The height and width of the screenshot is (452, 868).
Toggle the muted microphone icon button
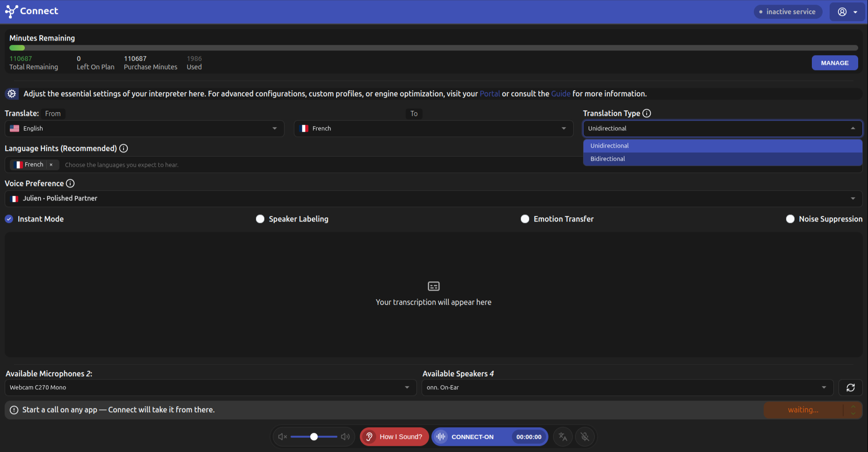click(585, 437)
